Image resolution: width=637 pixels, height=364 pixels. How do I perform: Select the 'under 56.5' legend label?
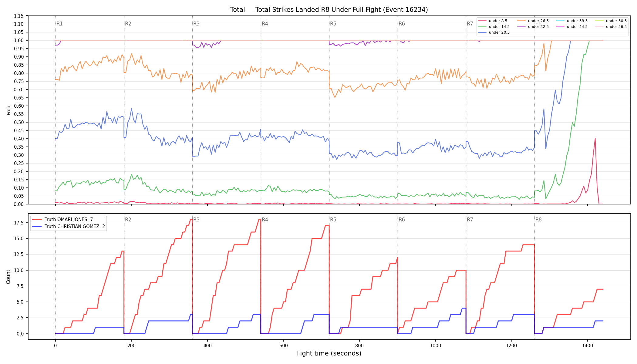click(x=616, y=27)
